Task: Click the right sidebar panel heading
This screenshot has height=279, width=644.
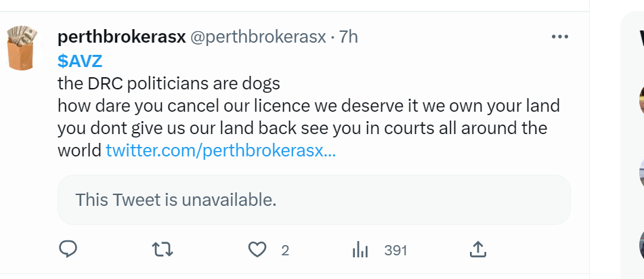Action: click(638, 37)
